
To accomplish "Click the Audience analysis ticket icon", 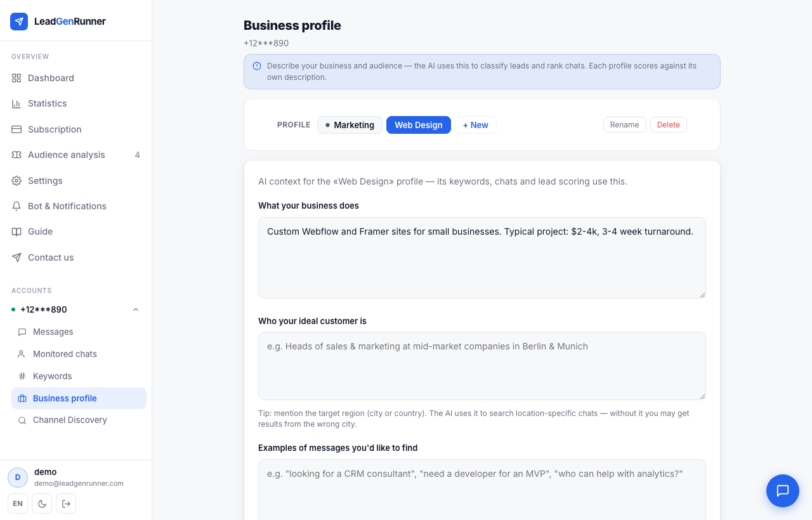I will 16,155.
